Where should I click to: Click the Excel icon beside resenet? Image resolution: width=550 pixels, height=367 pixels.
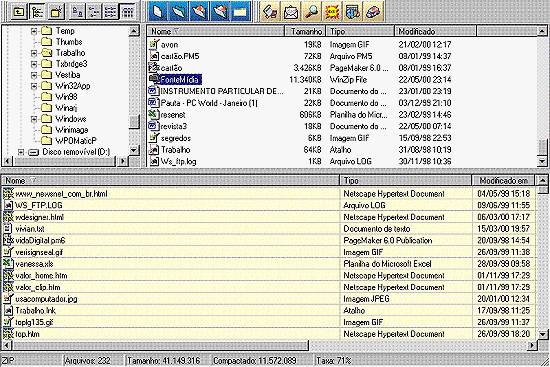153,114
